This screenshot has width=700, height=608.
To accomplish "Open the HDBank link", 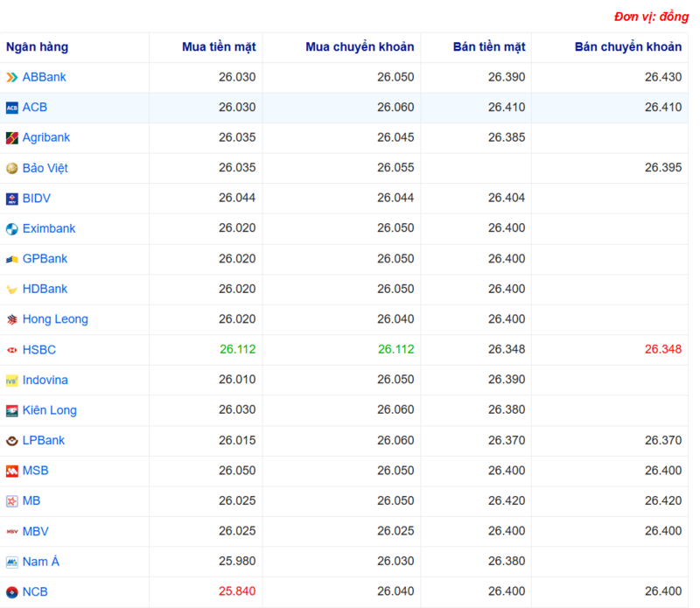I will pyautogui.click(x=45, y=290).
